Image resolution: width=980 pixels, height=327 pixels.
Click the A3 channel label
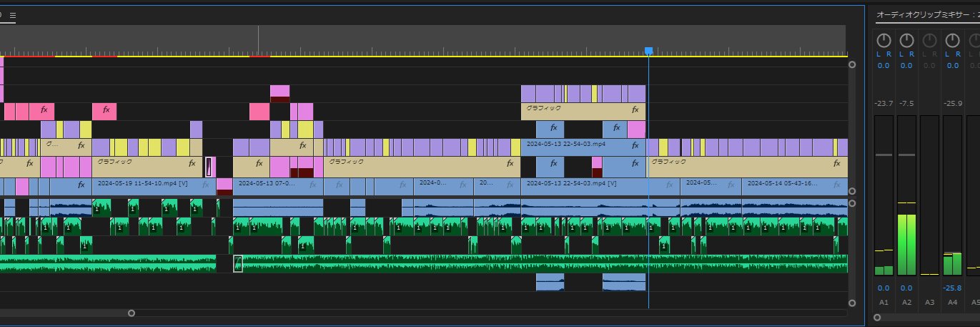[x=929, y=303]
